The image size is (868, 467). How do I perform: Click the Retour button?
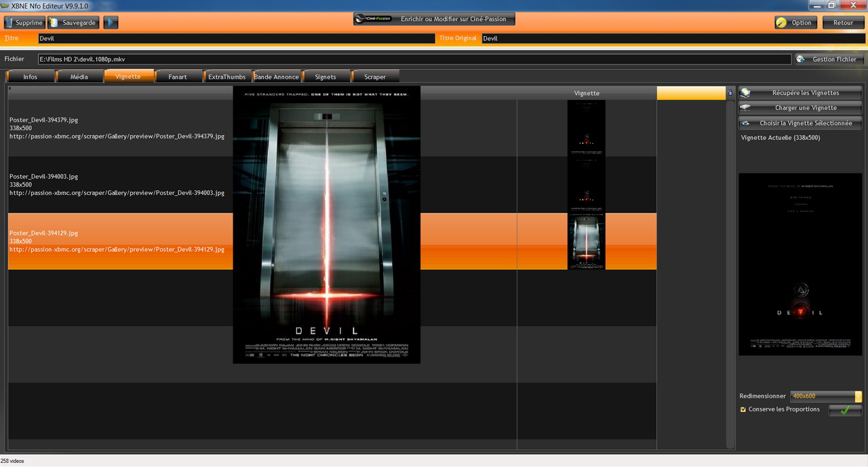click(x=843, y=22)
